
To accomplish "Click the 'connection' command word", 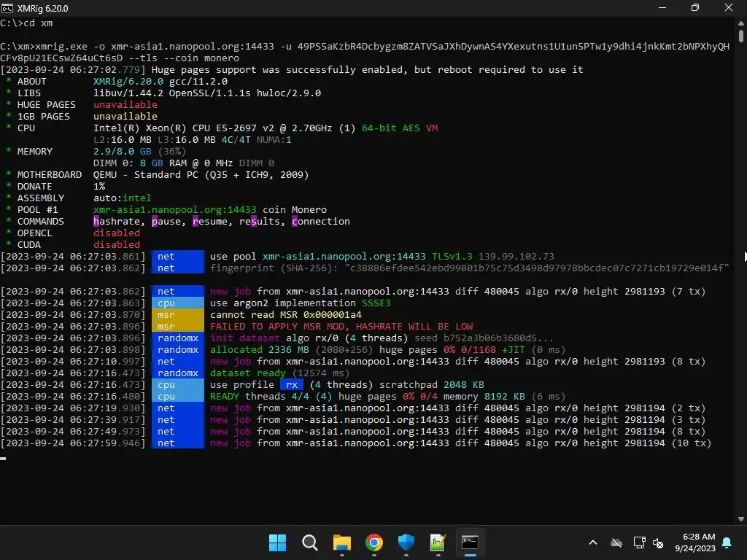I will 321,222.
